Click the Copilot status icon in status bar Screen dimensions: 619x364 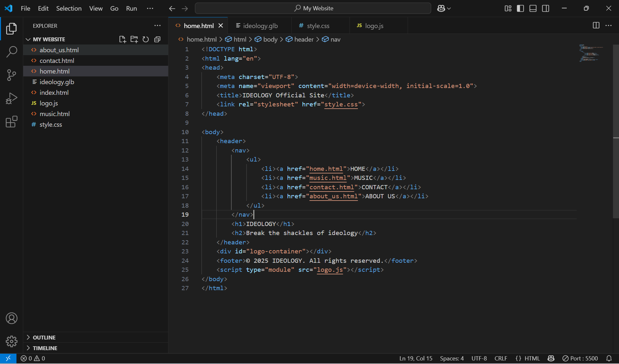[551, 358]
